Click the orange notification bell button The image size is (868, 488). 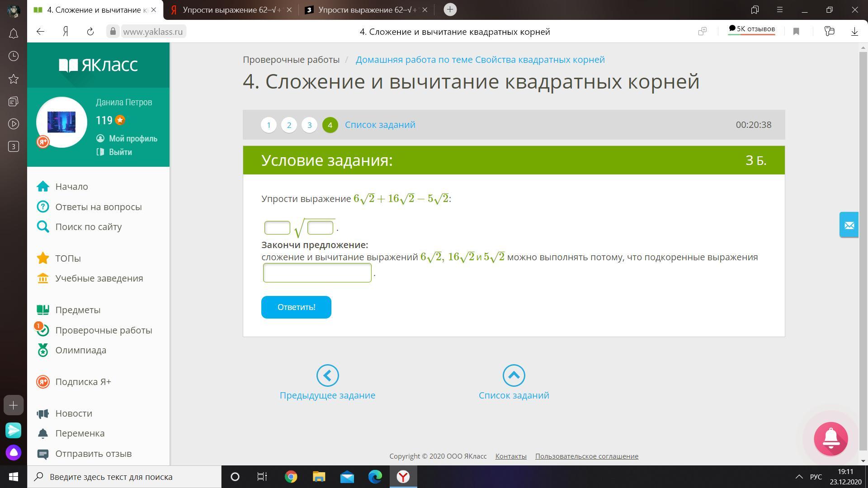(x=830, y=438)
